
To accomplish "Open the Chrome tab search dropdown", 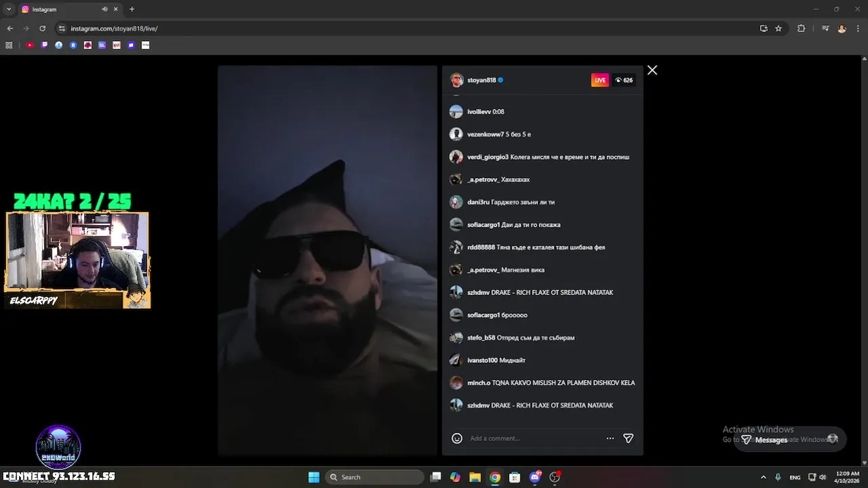I will pos(9,9).
